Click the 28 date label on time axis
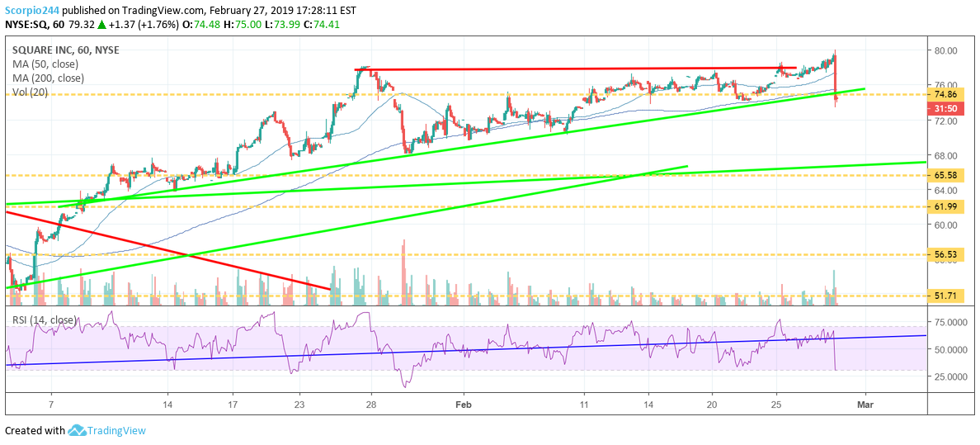This screenshot has height=445, width=980. pyautogui.click(x=371, y=405)
